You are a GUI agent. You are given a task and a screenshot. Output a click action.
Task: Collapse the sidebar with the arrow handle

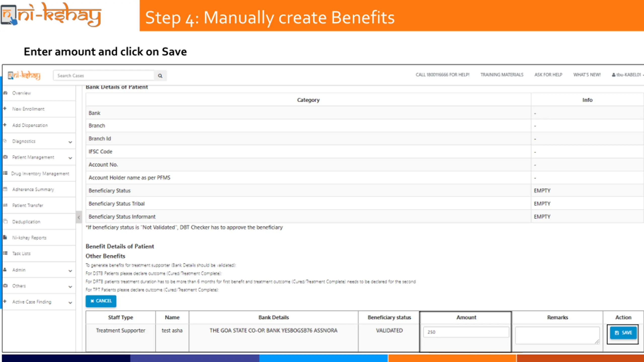click(x=79, y=217)
